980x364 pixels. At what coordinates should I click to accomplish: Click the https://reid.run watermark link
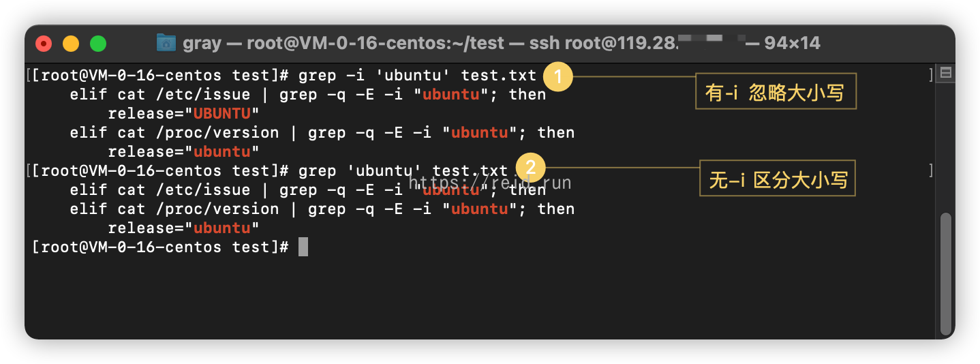coord(489,182)
